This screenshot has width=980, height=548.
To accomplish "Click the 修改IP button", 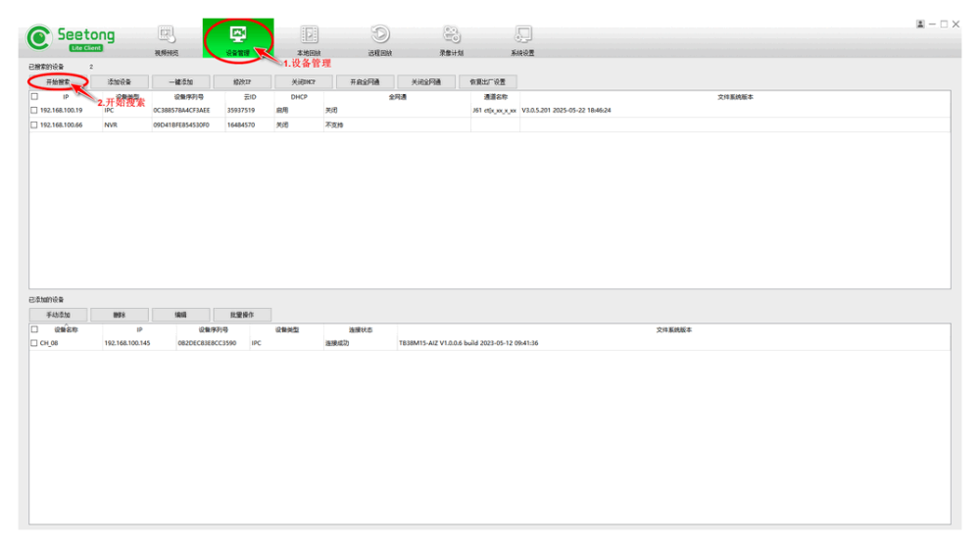I will pos(242,82).
